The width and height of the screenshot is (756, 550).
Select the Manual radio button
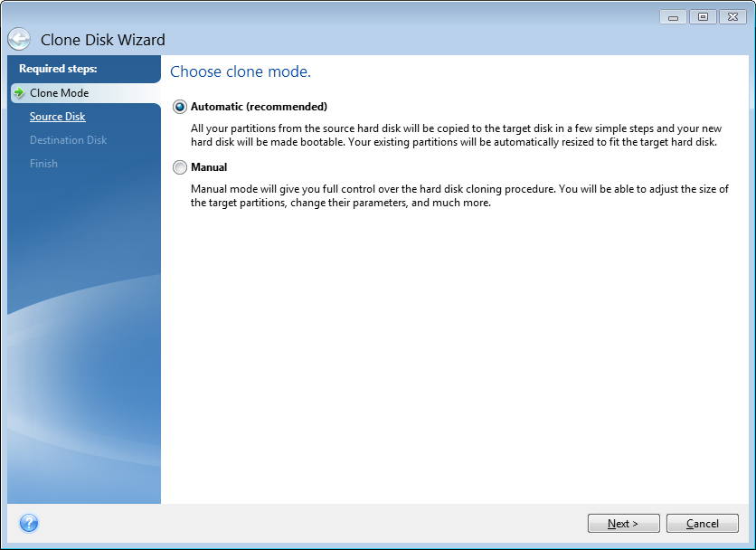tap(180, 167)
